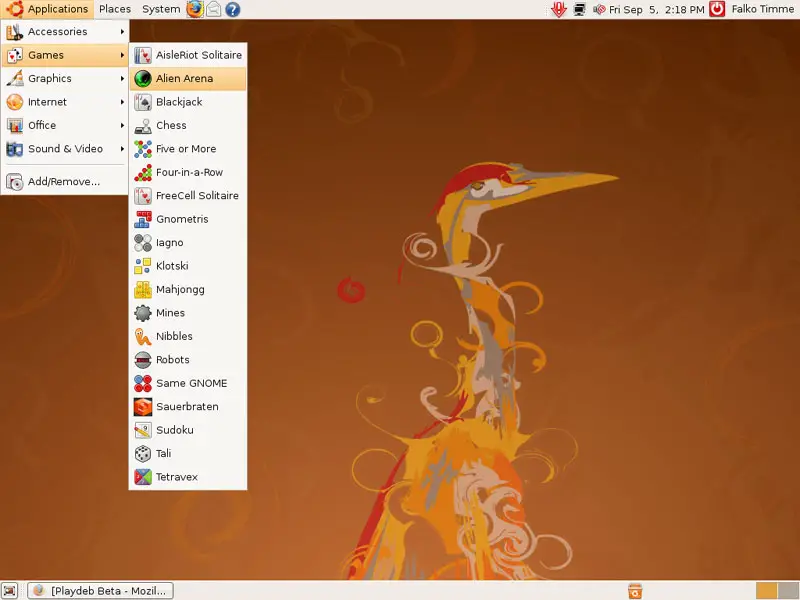
Task: Click the Show Desktop icon in bottom panel
Action: pyautogui.click(x=10, y=591)
